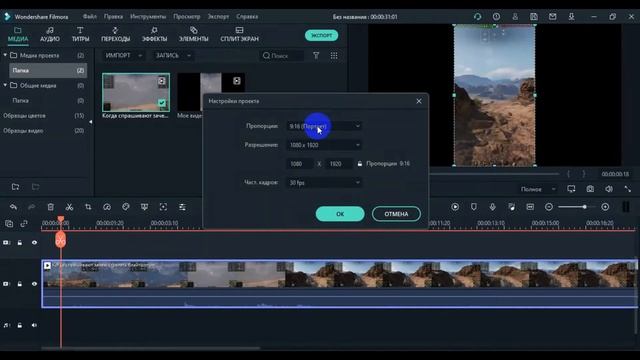This screenshot has height=360, width=640.
Task: Zoom in timeline with plus icon
Action: pyautogui.click(x=605, y=207)
